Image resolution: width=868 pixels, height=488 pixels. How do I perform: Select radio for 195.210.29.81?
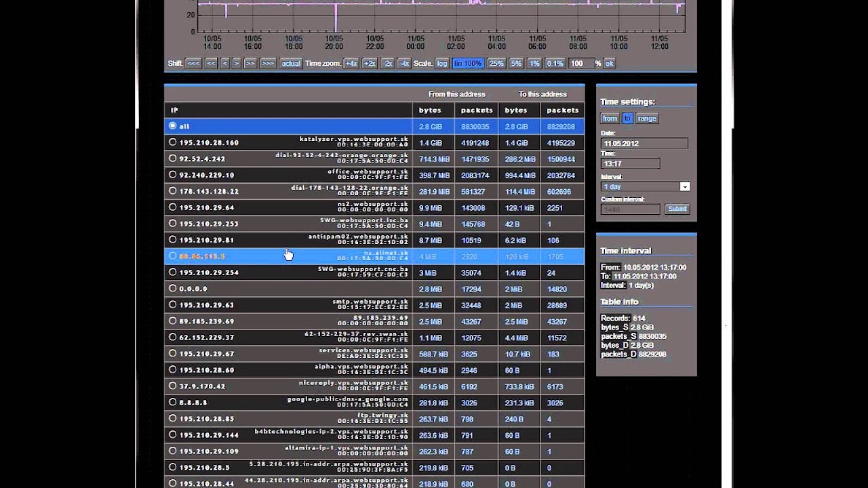(x=172, y=240)
